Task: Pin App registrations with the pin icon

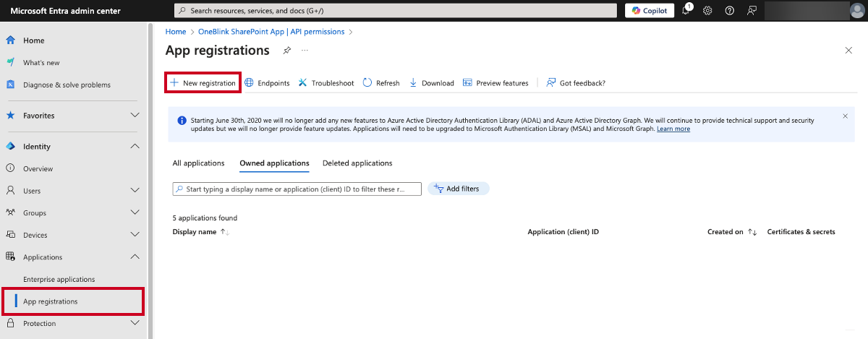Action: [x=286, y=51]
